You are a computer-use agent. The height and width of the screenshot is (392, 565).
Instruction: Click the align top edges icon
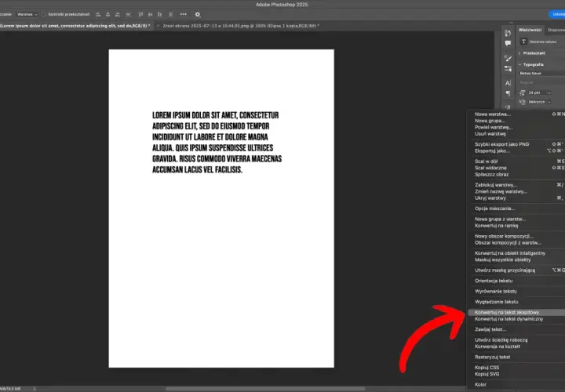tap(140, 14)
